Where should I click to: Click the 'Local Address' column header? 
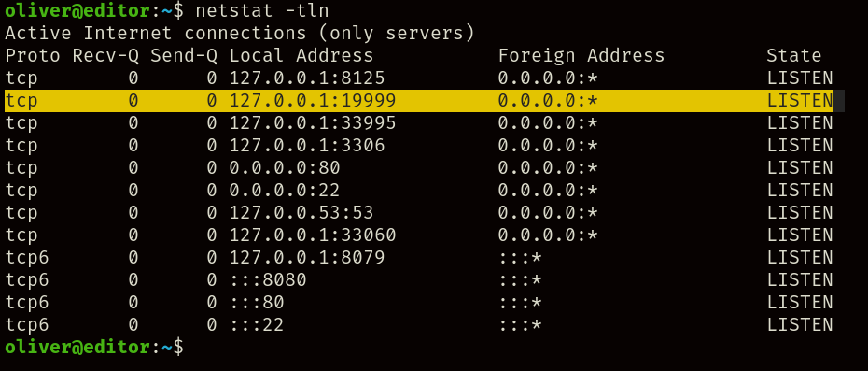click(x=301, y=55)
